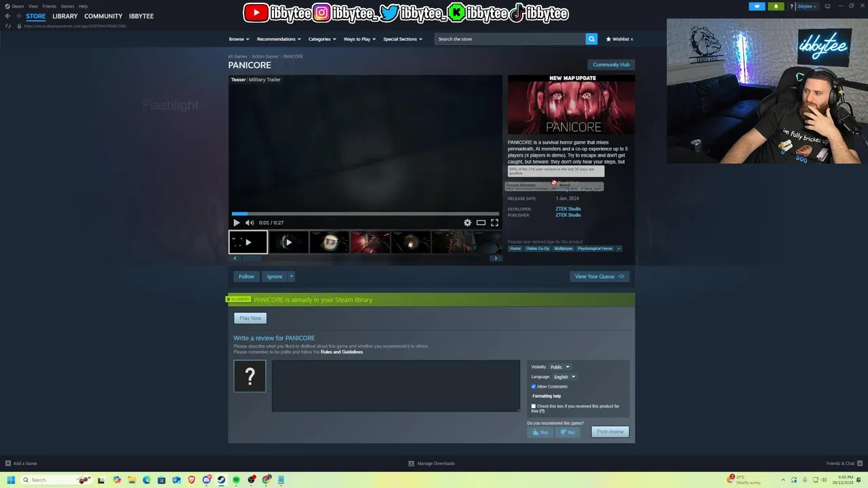Click the Play Now button

tap(250, 318)
